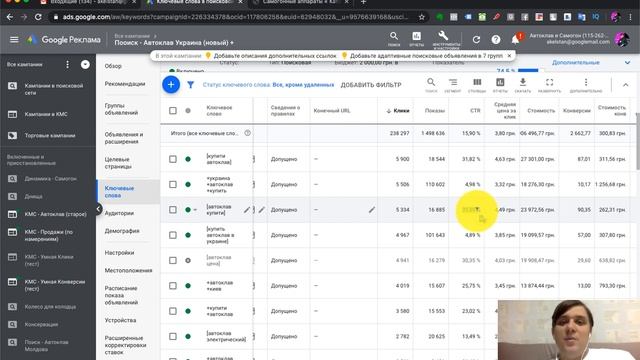
Task: Click the blue plus add keyword button
Action: 171,84
